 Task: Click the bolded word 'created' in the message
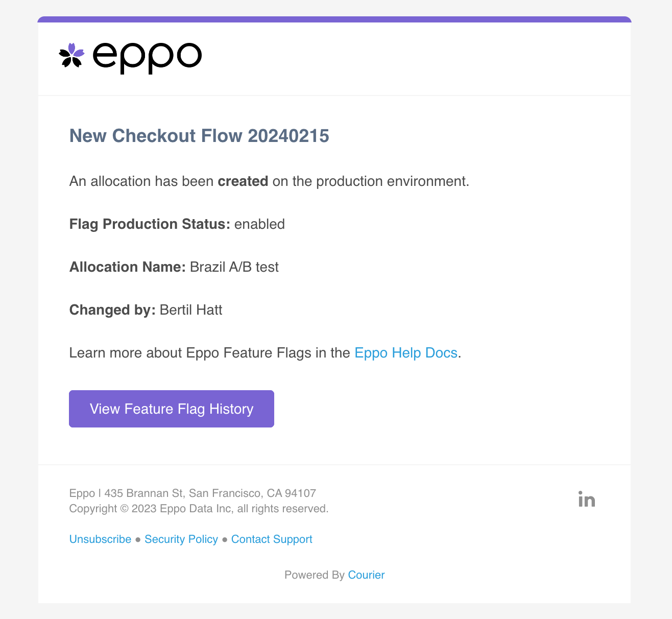243,181
